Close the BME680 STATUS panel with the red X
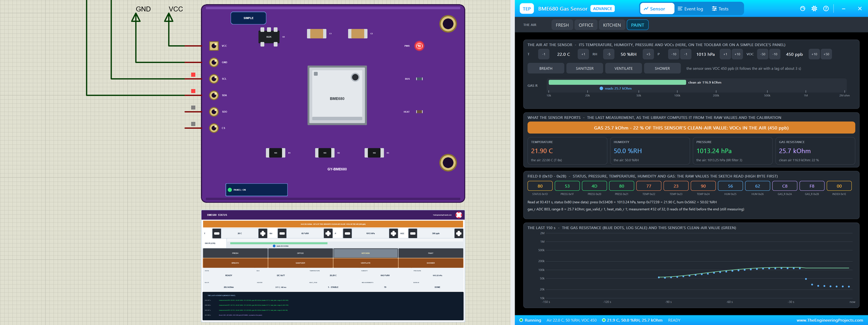This screenshot has width=868, height=325. click(459, 215)
